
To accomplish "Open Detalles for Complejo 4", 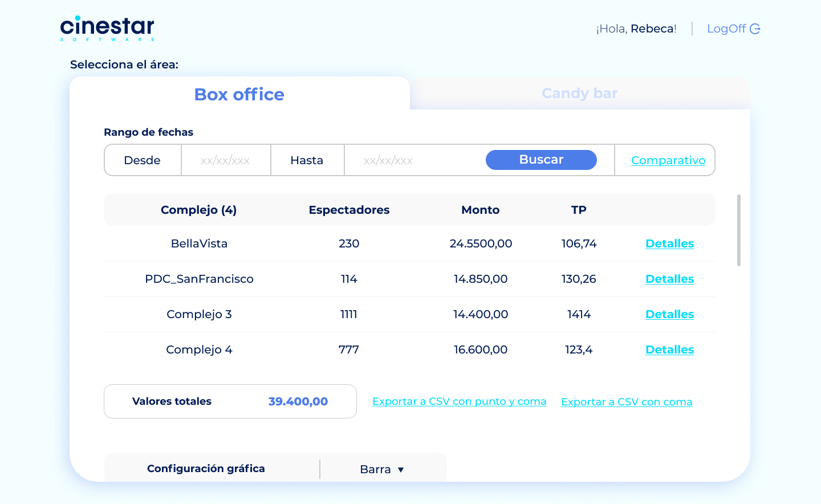I will (x=669, y=349).
